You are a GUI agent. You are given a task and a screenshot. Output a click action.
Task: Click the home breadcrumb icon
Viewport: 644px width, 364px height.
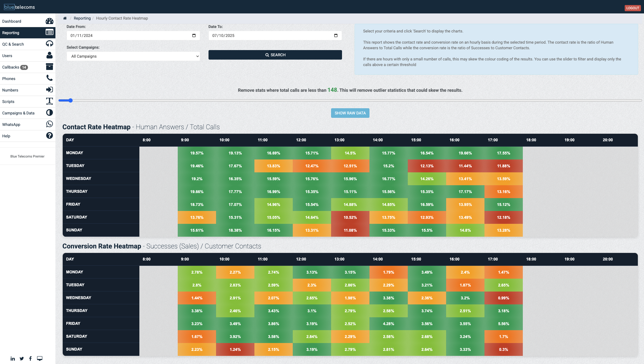point(65,18)
